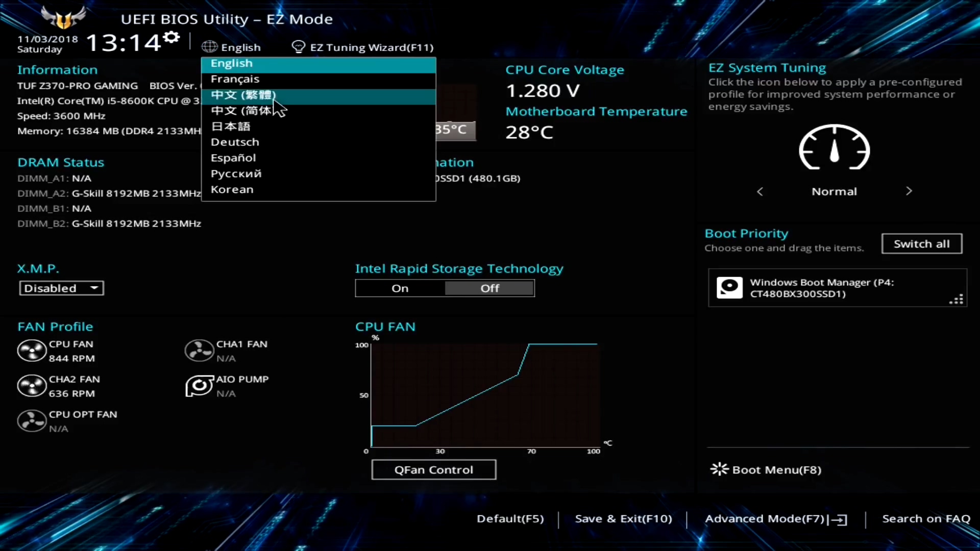980x551 pixels.
Task: Click the CHA2 FAN spinner icon
Action: tap(32, 386)
